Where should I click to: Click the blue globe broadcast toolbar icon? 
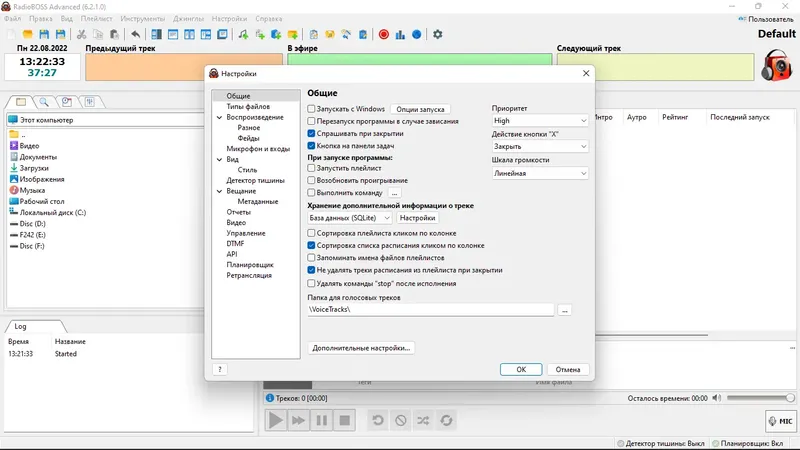pyautogui.click(x=416, y=34)
